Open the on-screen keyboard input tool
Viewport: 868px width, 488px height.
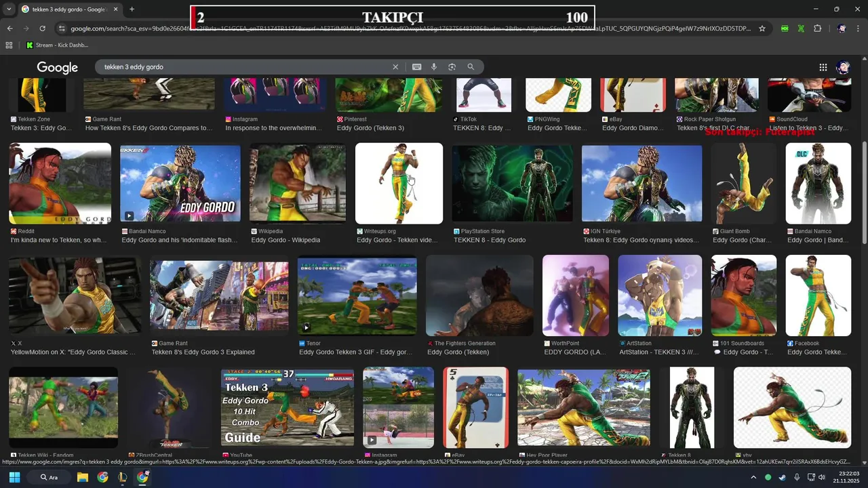click(x=416, y=67)
